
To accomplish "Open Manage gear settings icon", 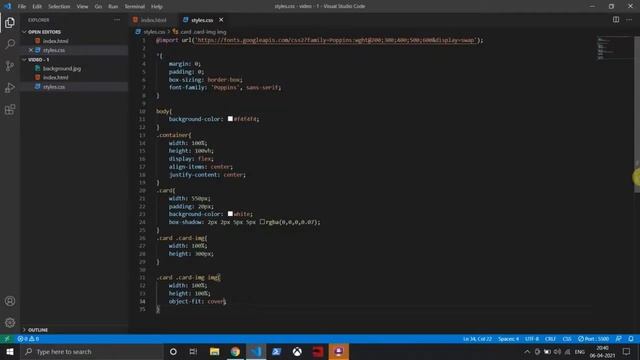I will point(10,323).
